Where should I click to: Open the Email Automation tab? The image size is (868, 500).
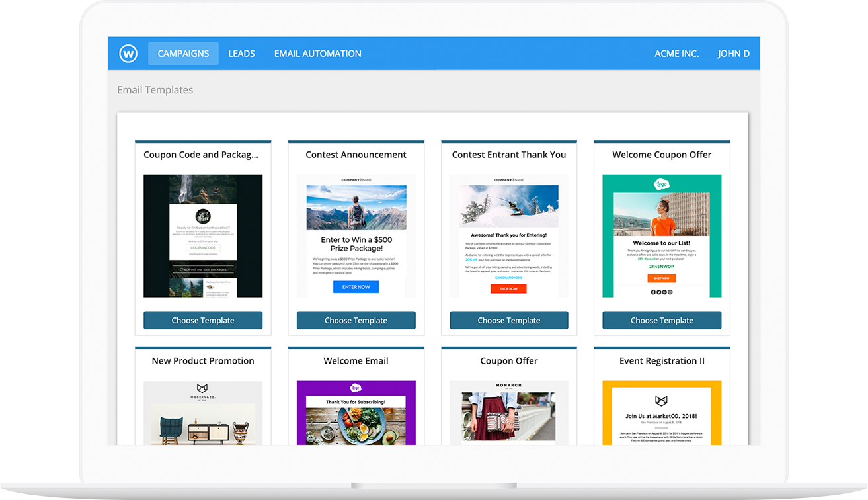318,54
